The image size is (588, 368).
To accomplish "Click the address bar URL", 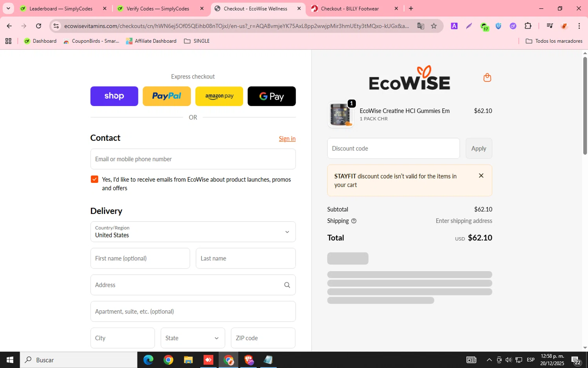I will 236,26.
